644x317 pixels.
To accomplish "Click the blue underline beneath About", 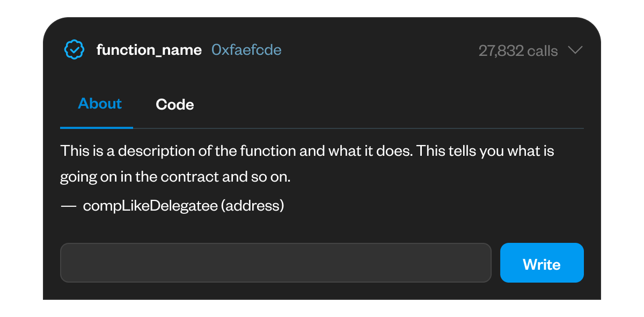I will 97,127.
